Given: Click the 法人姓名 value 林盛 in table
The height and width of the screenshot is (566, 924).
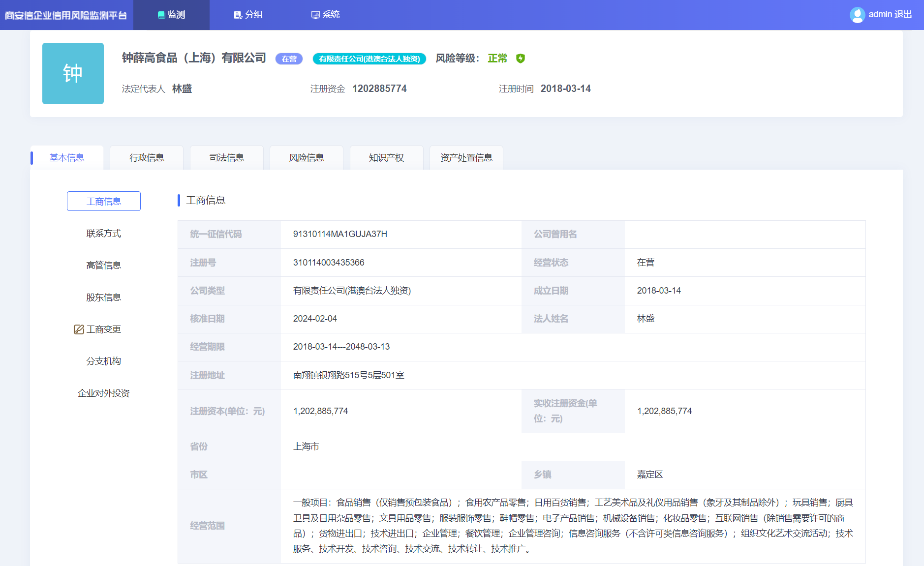Looking at the screenshot, I should [x=646, y=319].
